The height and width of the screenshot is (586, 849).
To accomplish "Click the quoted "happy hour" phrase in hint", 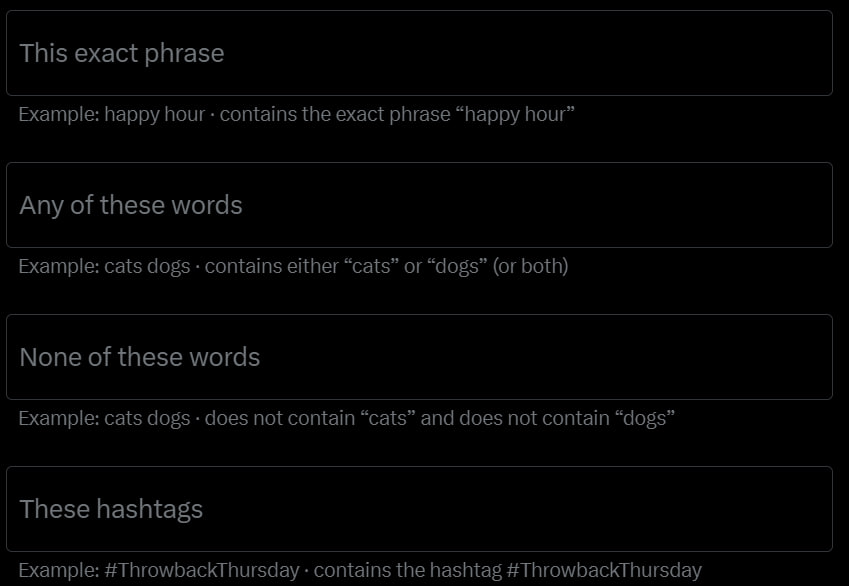I will coord(515,114).
